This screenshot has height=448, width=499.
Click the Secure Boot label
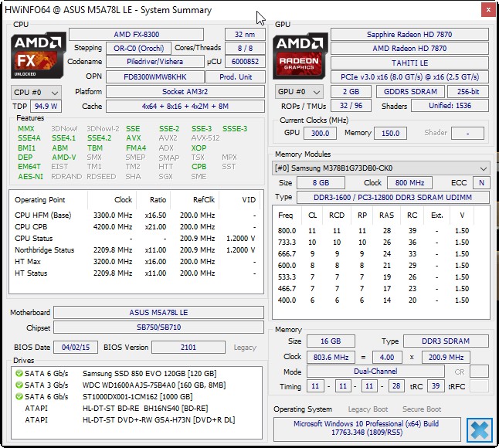pyautogui.click(x=422, y=409)
